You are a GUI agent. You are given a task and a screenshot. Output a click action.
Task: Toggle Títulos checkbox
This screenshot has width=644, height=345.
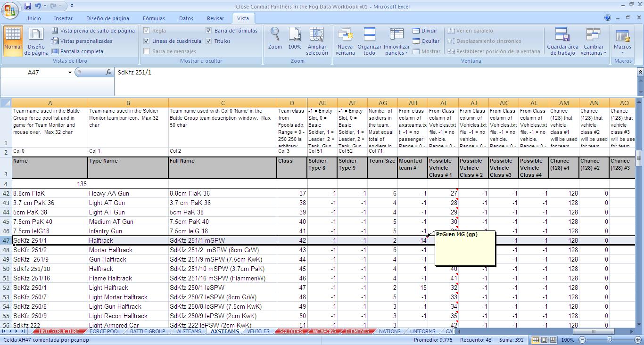tap(209, 41)
